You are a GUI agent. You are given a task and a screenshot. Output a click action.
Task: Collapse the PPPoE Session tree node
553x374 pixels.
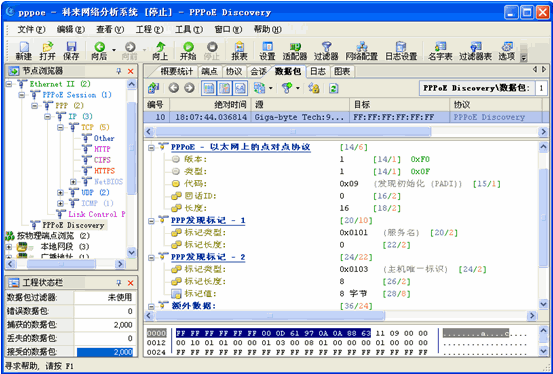pyautogui.click(x=22, y=95)
